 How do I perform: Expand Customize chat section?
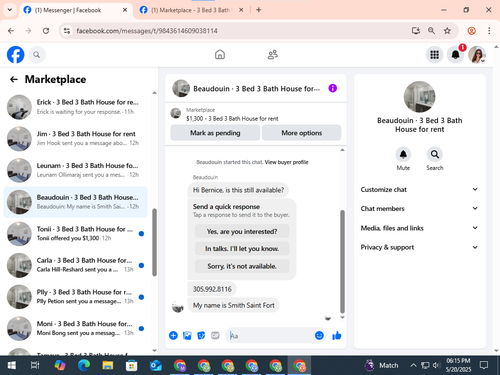coord(419,189)
